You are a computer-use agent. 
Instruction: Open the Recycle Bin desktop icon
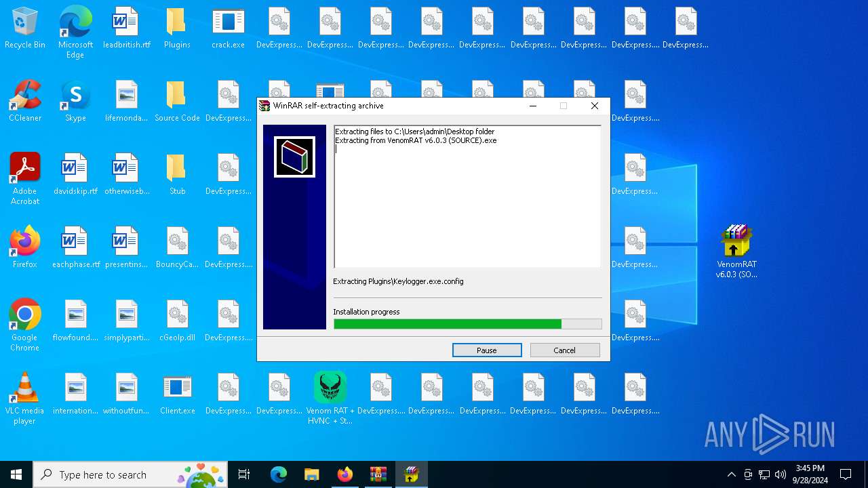(25, 28)
